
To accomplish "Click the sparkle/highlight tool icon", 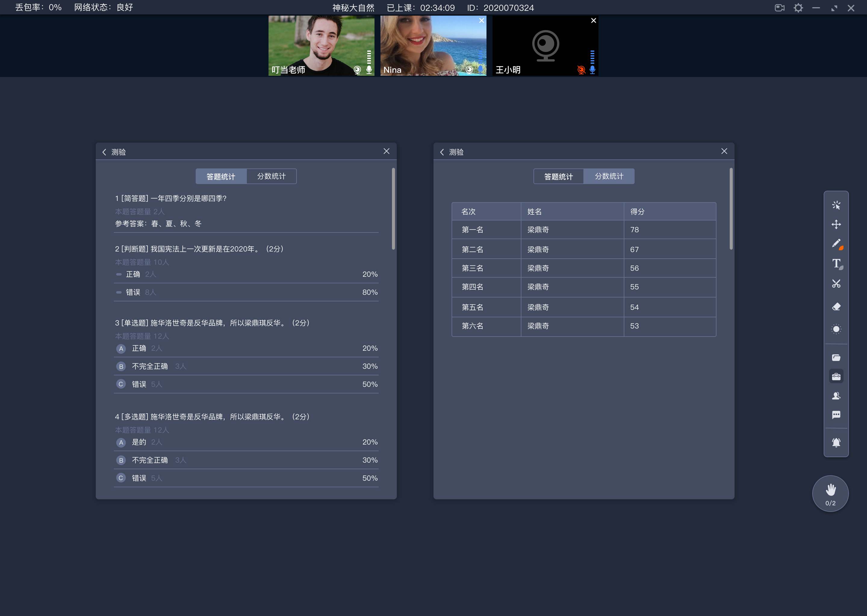I will coord(836,205).
